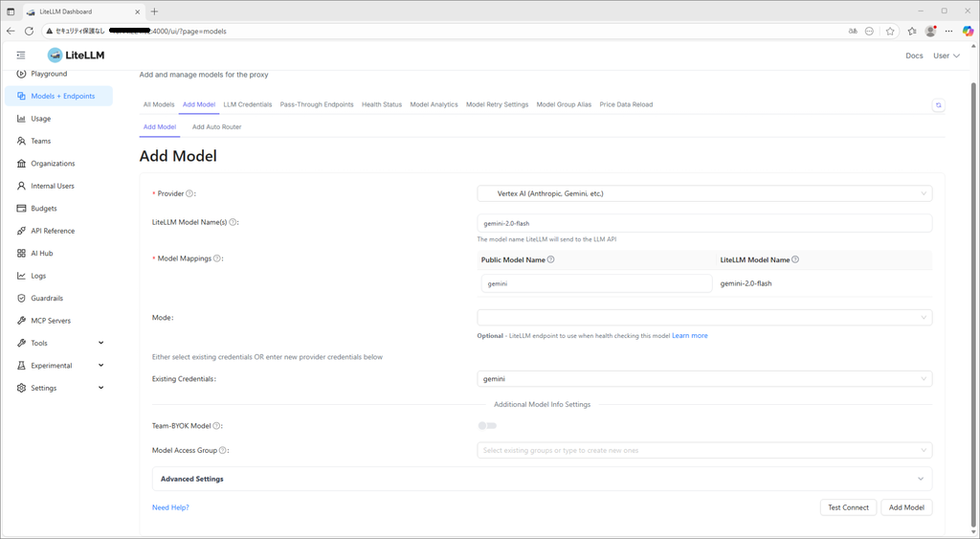
Task: Click the MCP Servers icon
Action: 21,321
